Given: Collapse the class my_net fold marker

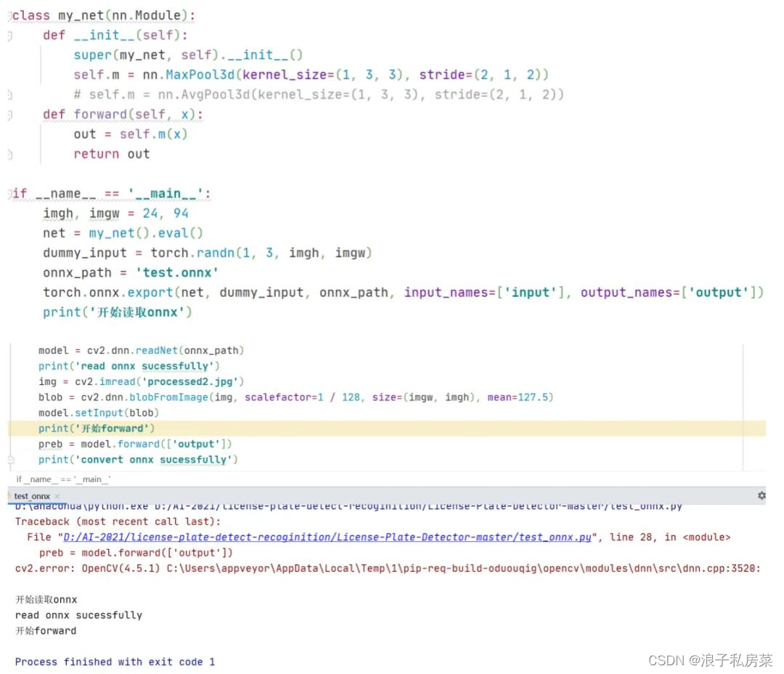Looking at the screenshot, I should [x=9, y=17].
